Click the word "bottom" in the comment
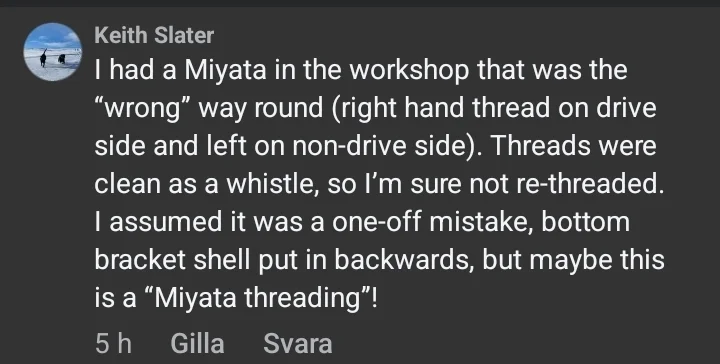This screenshot has width=720, height=364. coord(585,222)
